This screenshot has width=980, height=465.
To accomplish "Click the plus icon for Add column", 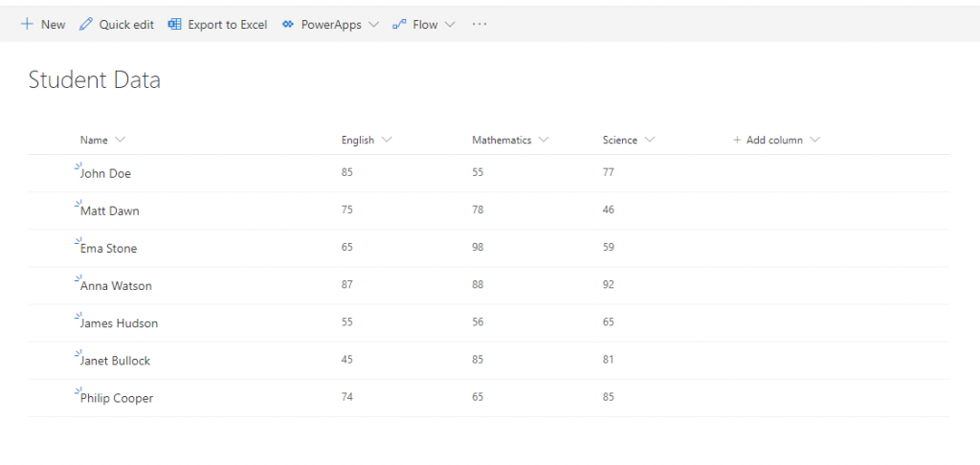I will 737,140.
